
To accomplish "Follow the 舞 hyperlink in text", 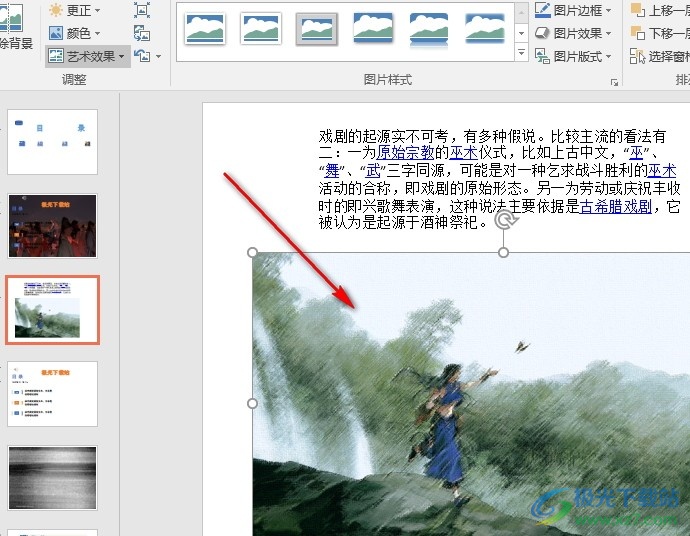I will click(332, 170).
